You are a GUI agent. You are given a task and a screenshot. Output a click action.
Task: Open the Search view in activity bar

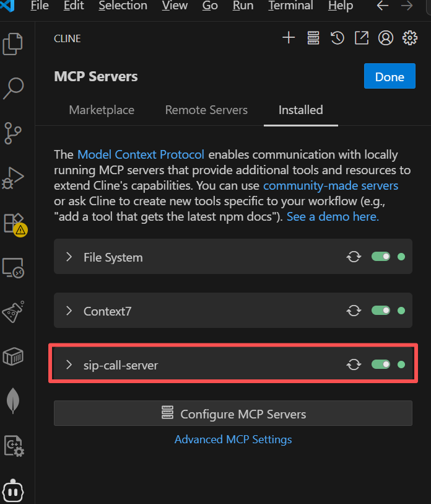tap(13, 88)
